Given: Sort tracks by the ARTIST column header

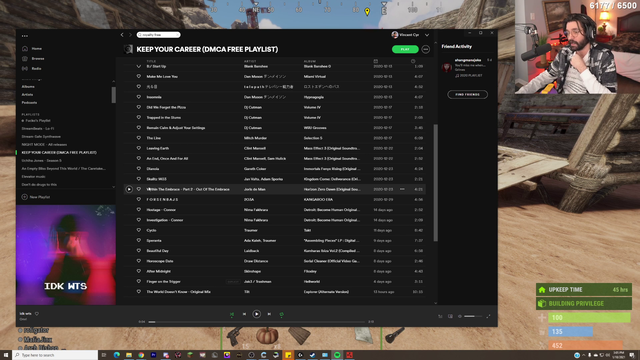Looking at the screenshot, I should click(250, 61).
